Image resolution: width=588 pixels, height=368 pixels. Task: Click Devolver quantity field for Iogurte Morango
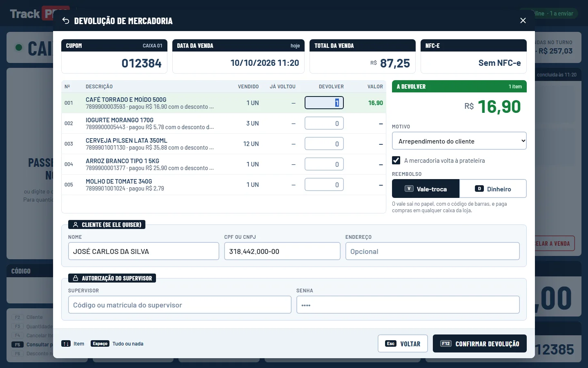click(324, 123)
